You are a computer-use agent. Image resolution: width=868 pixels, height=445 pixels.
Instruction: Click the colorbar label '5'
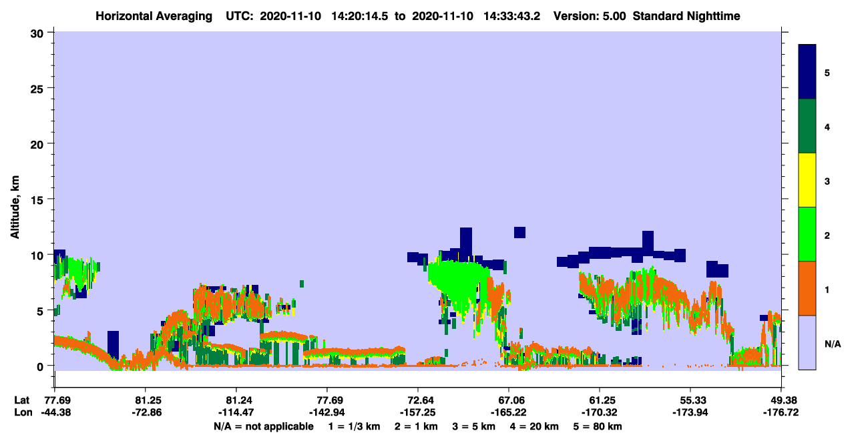(827, 72)
